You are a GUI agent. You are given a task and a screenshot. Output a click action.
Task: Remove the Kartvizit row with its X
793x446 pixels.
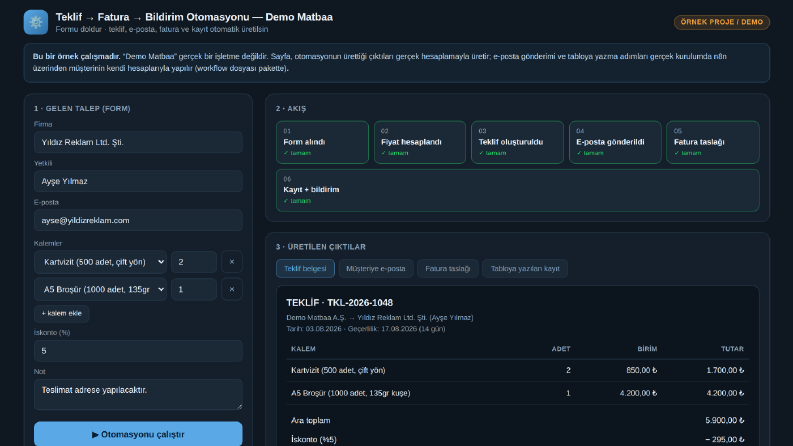[x=232, y=262]
